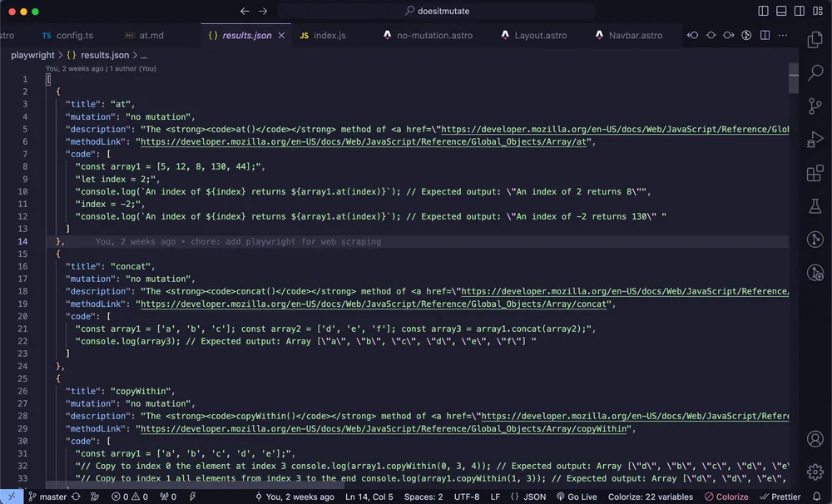The width and height of the screenshot is (832, 504).
Task: Click the lightning bolt status icon
Action: pos(193,497)
